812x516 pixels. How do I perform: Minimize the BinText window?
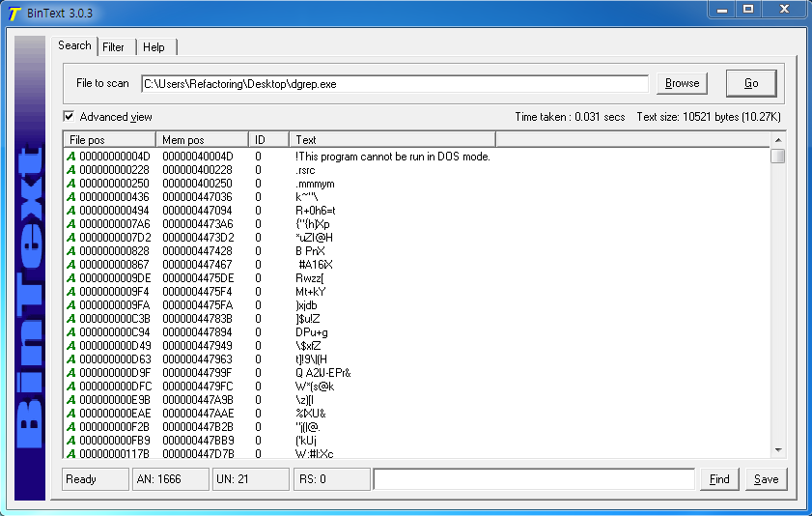722,9
